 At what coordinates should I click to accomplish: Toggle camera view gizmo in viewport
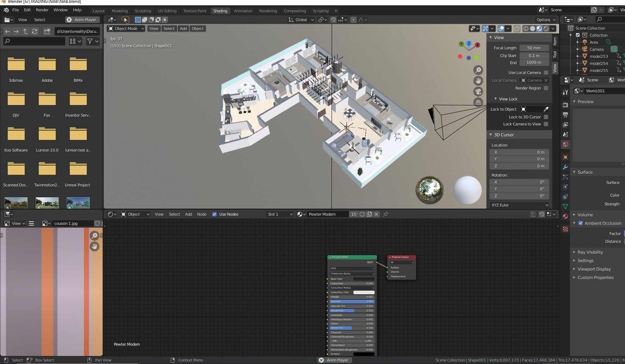tap(478, 92)
